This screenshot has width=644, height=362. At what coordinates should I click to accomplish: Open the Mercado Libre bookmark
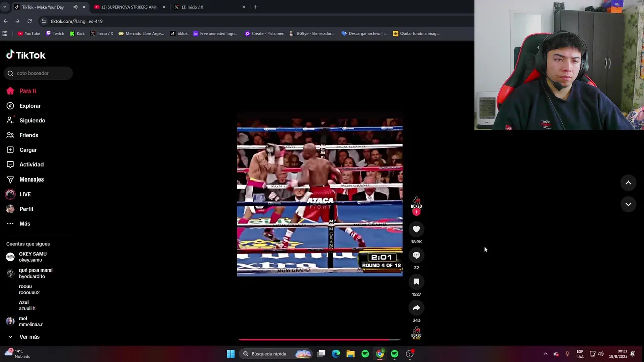(141, 34)
